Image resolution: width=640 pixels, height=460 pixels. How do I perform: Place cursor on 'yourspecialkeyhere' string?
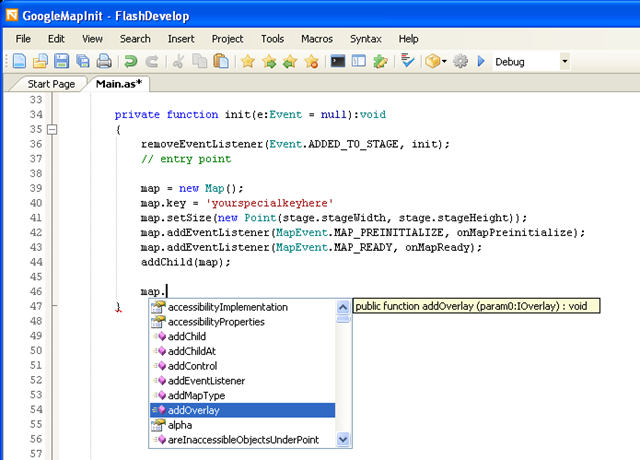270,203
